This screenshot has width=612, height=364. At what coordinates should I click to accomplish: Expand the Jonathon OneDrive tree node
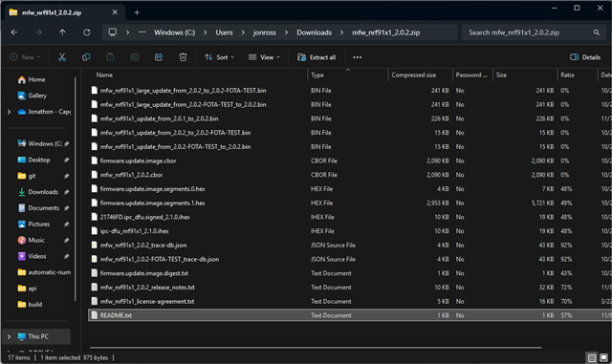click(x=9, y=112)
